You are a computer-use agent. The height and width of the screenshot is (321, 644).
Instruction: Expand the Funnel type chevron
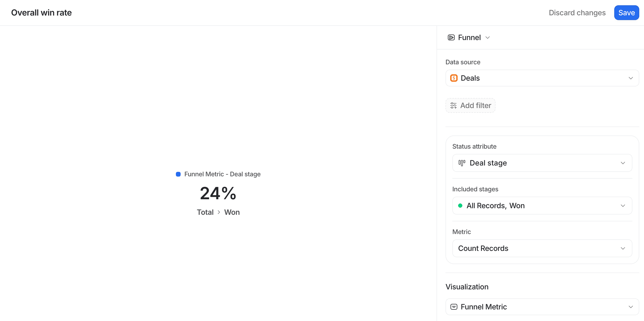(x=488, y=37)
